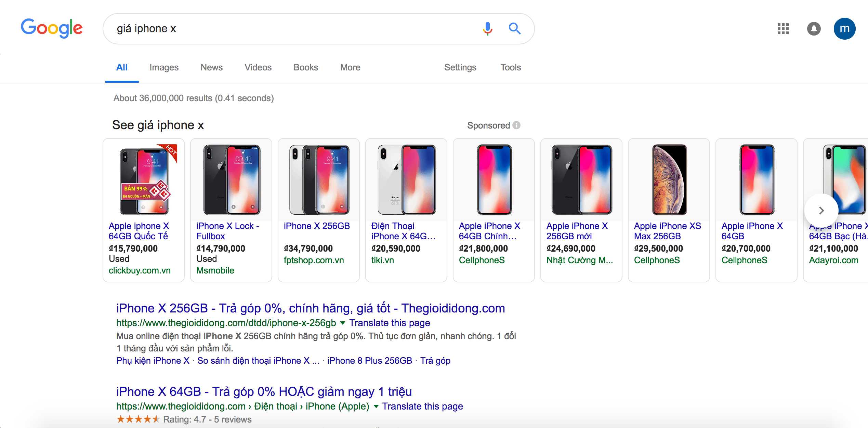Open search Settings
The height and width of the screenshot is (428, 868).
pos(460,67)
